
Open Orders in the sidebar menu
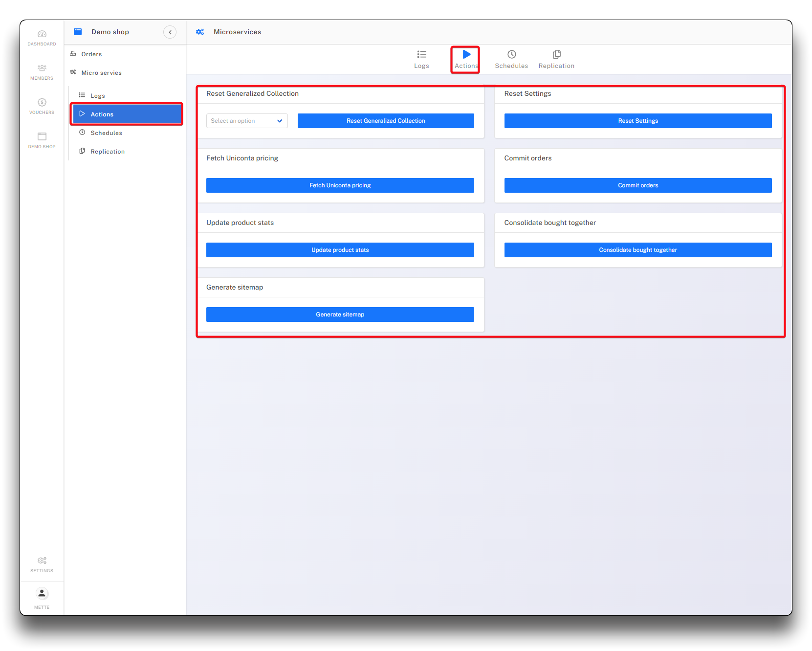point(91,54)
